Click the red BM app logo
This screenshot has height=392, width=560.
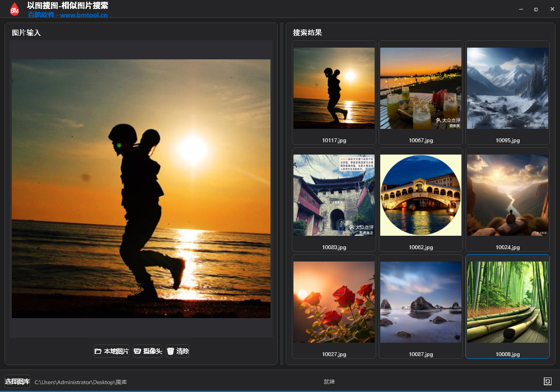click(x=15, y=9)
